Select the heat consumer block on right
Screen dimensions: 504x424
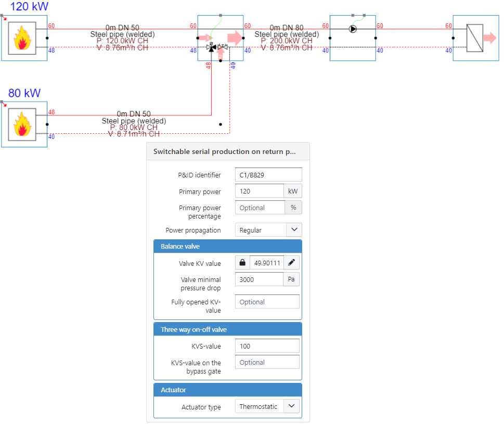coord(474,38)
